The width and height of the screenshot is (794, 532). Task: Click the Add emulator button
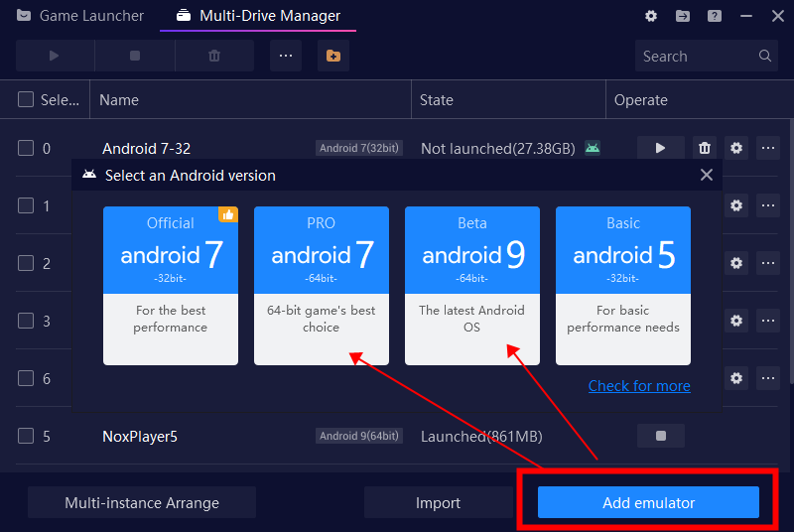click(648, 502)
